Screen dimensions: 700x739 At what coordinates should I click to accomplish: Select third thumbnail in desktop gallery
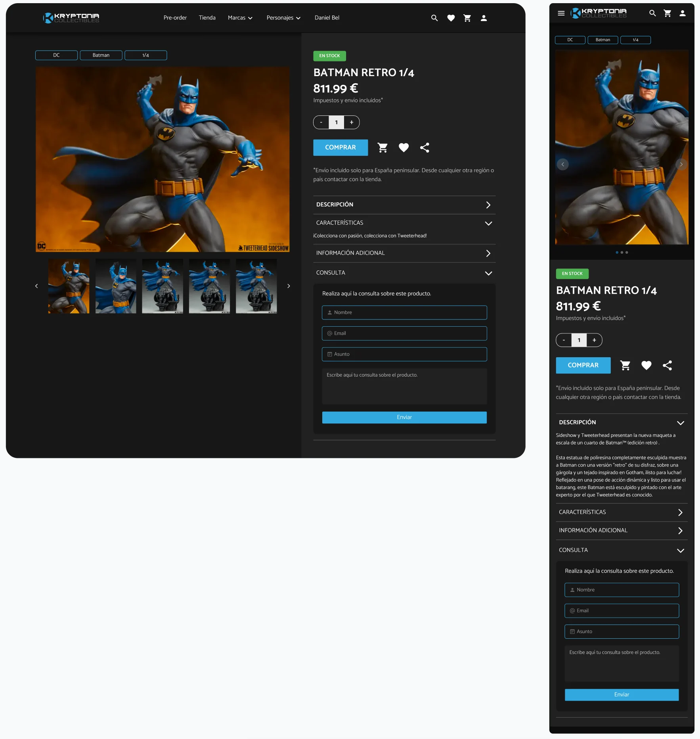[x=163, y=286]
